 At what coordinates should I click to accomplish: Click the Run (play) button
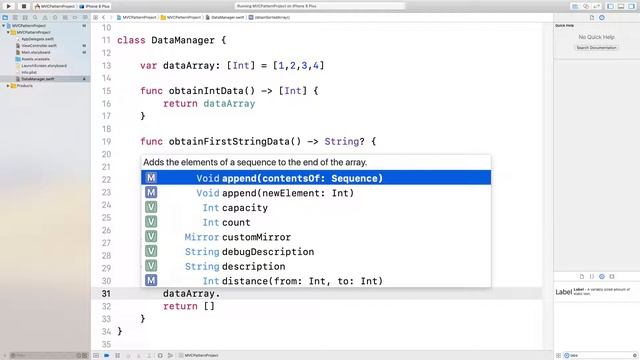click(8, 6)
